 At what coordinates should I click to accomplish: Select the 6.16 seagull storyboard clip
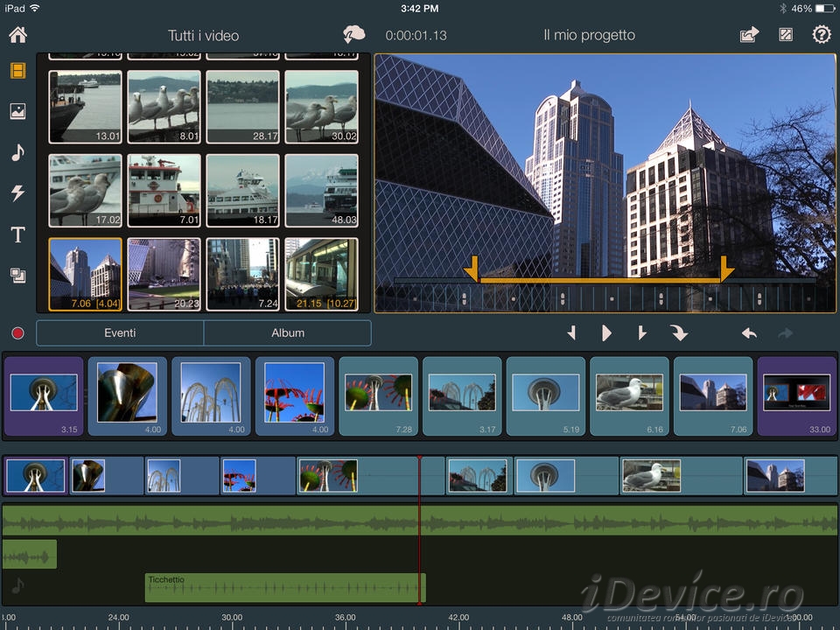(629, 395)
